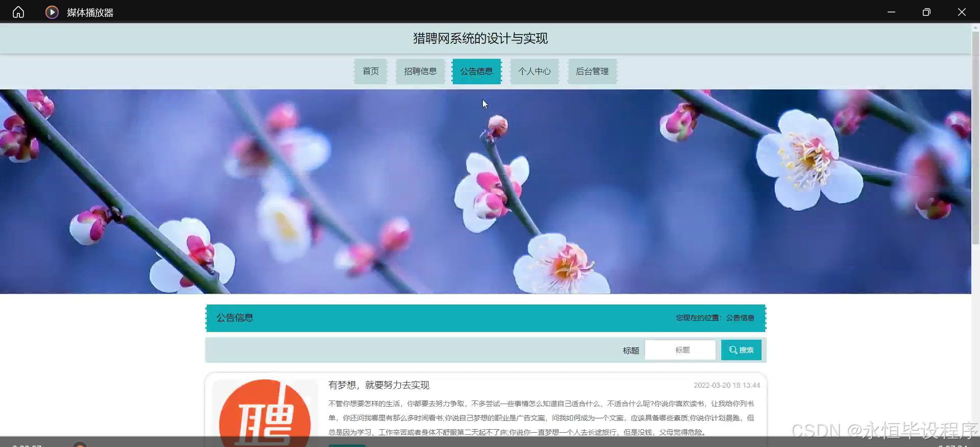Click the breadcrumb 您现在的位置: 公告信息

[x=715, y=318]
